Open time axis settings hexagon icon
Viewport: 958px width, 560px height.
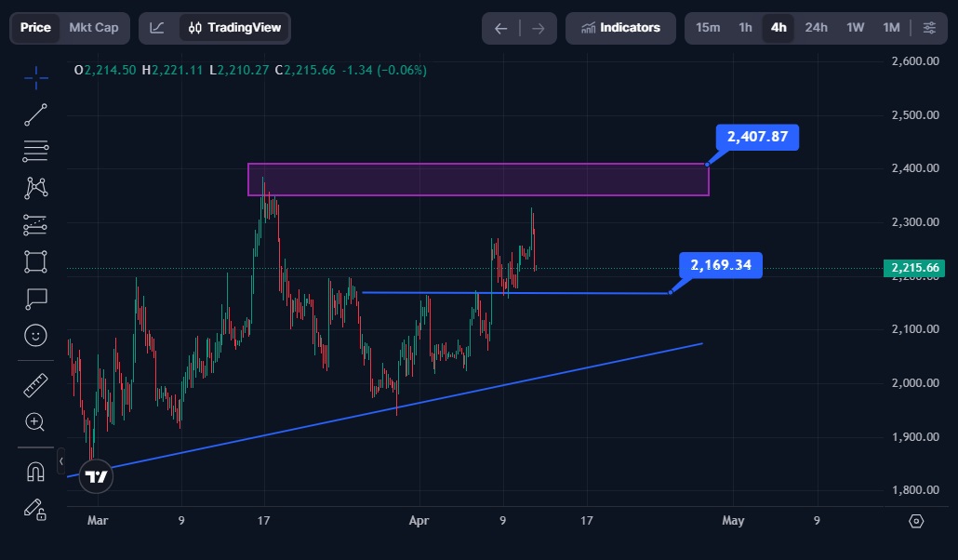click(916, 521)
